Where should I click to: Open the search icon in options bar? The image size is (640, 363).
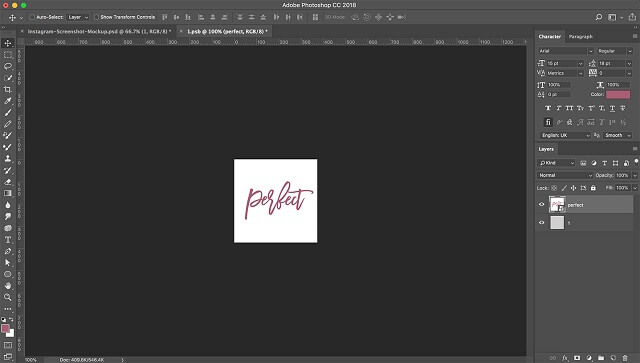click(x=599, y=17)
